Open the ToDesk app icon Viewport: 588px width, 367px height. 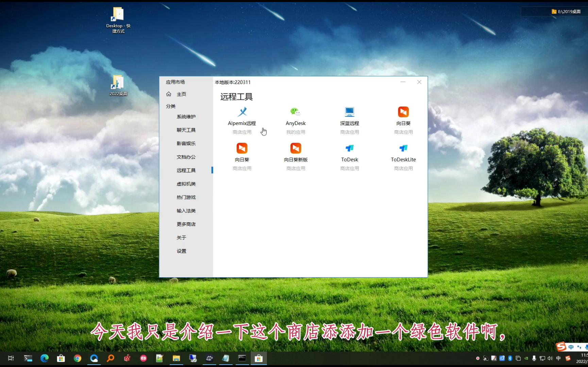pyautogui.click(x=350, y=148)
